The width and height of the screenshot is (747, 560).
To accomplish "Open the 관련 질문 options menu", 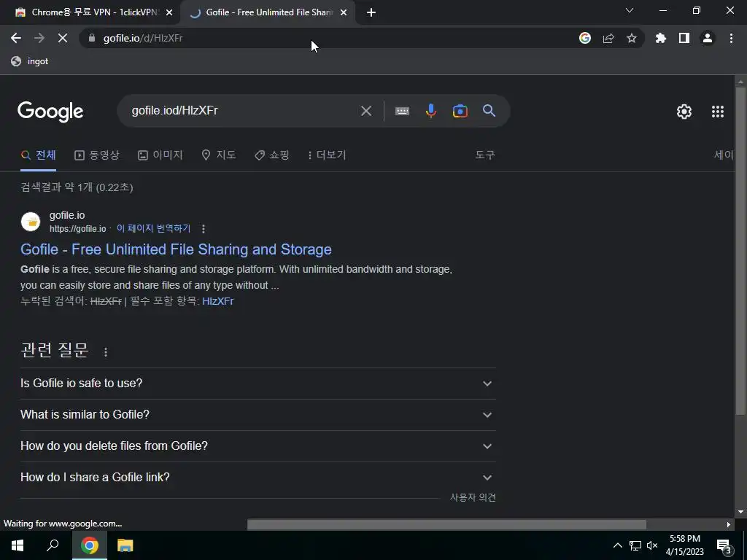I will 106,352.
